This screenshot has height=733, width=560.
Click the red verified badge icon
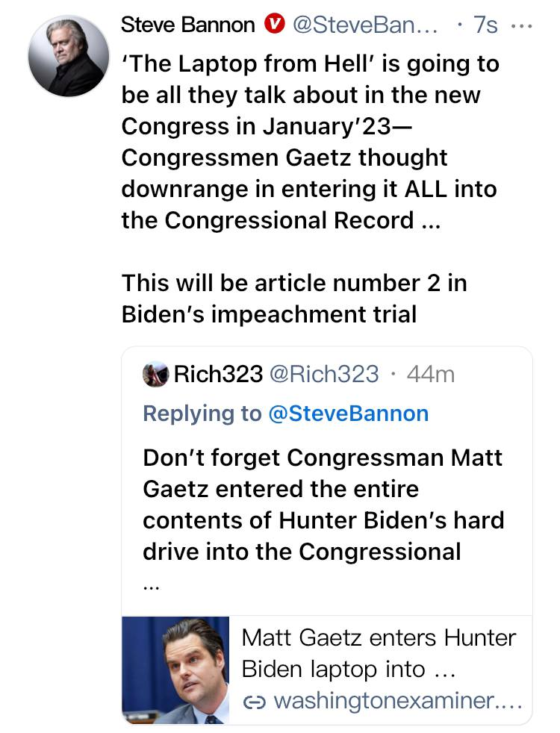(274, 25)
